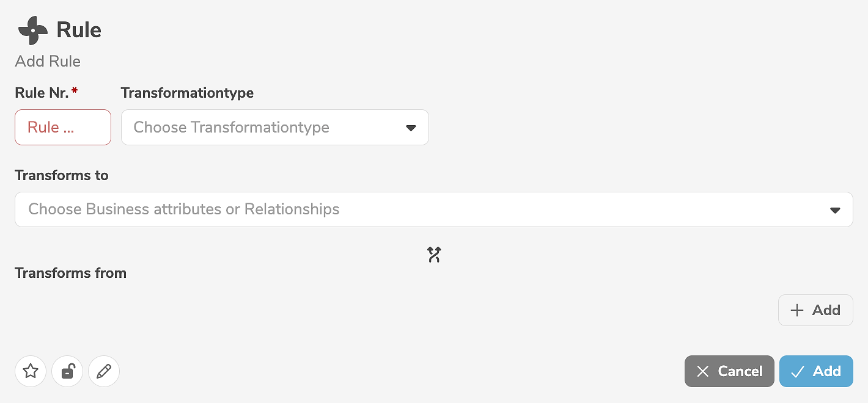The width and height of the screenshot is (868, 403).
Task: Click the Rule Nr. field label
Action: [42, 93]
